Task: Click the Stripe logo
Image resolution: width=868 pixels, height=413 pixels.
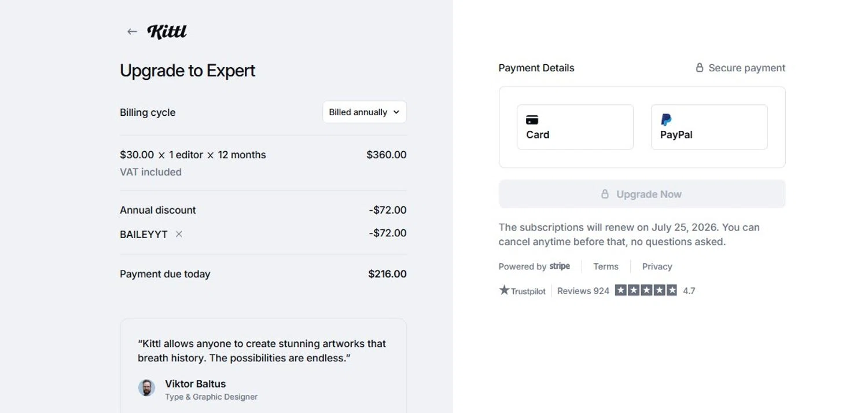Action: [x=560, y=266]
